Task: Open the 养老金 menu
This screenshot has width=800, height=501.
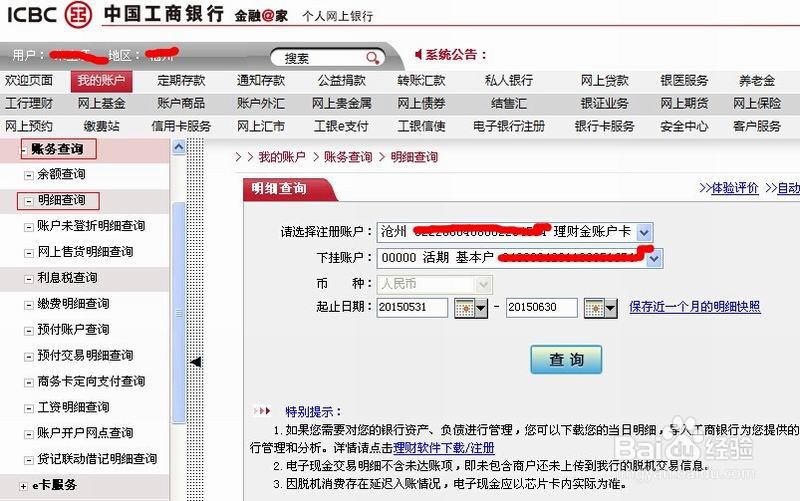Action: click(757, 81)
